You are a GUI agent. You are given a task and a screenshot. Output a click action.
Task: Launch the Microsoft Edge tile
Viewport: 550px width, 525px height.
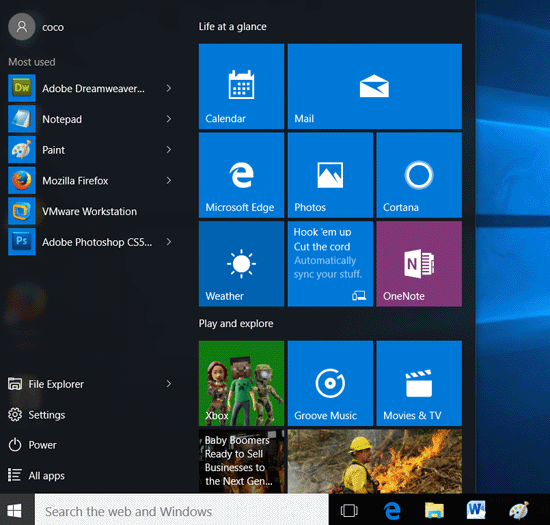[x=241, y=175]
